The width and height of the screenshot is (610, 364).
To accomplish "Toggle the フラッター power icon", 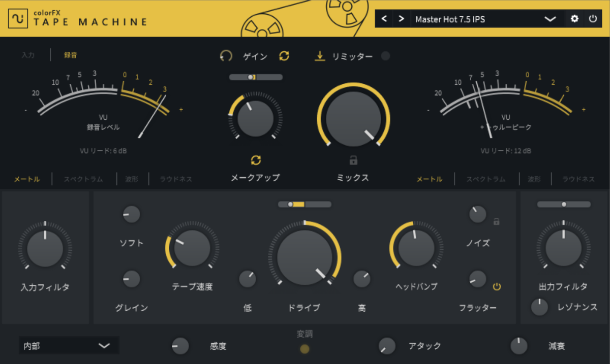I will pos(497,287).
